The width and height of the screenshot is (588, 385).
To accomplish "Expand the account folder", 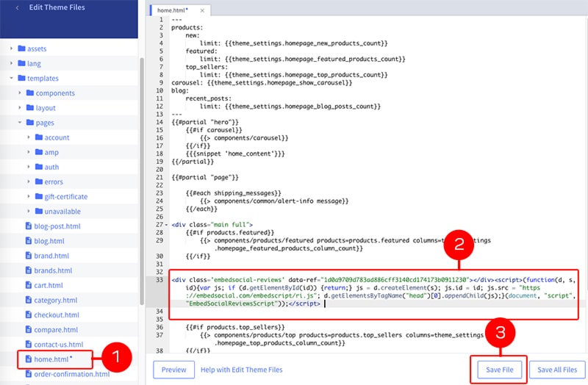I will click(29, 137).
